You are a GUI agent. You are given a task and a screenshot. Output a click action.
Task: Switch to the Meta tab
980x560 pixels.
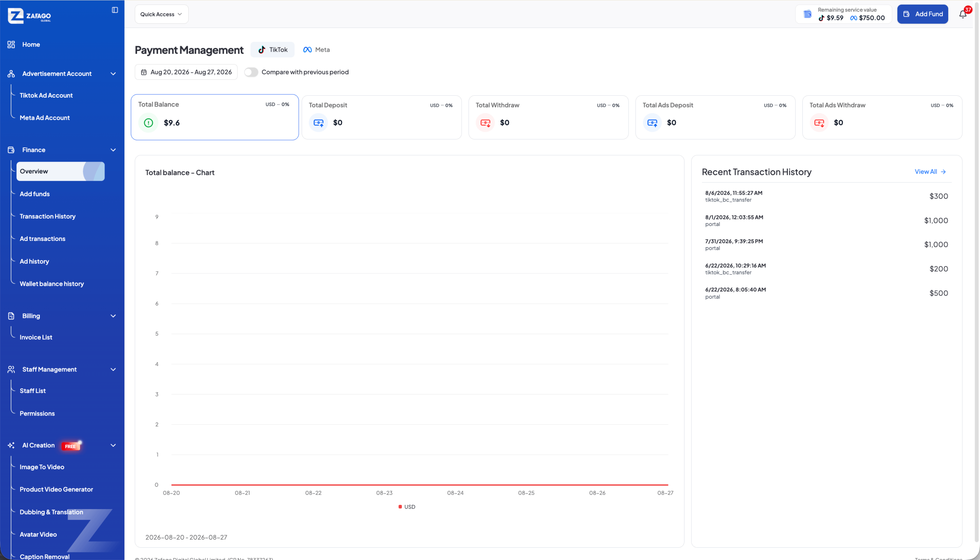coord(316,50)
